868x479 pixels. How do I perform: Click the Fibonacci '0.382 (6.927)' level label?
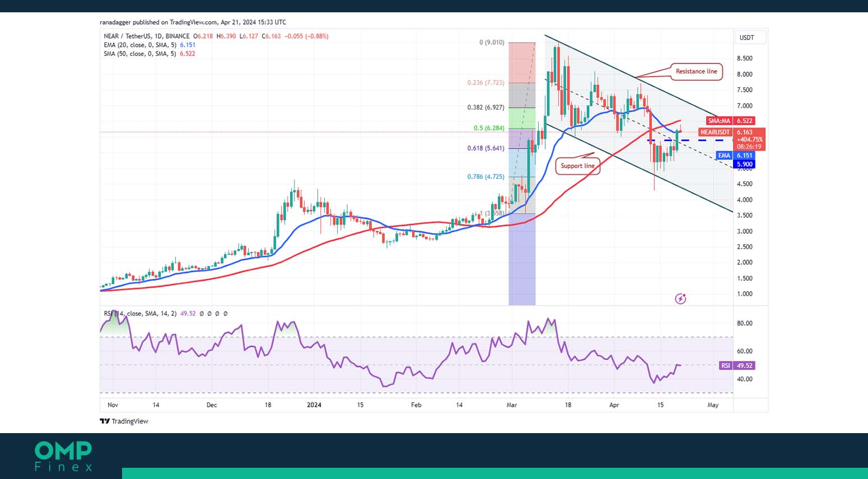coord(486,107)
